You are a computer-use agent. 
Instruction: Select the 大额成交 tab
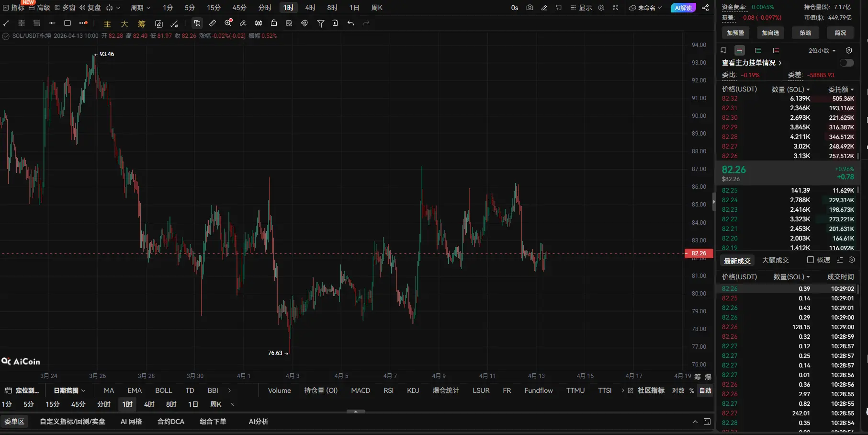click(x=776, y=260)
